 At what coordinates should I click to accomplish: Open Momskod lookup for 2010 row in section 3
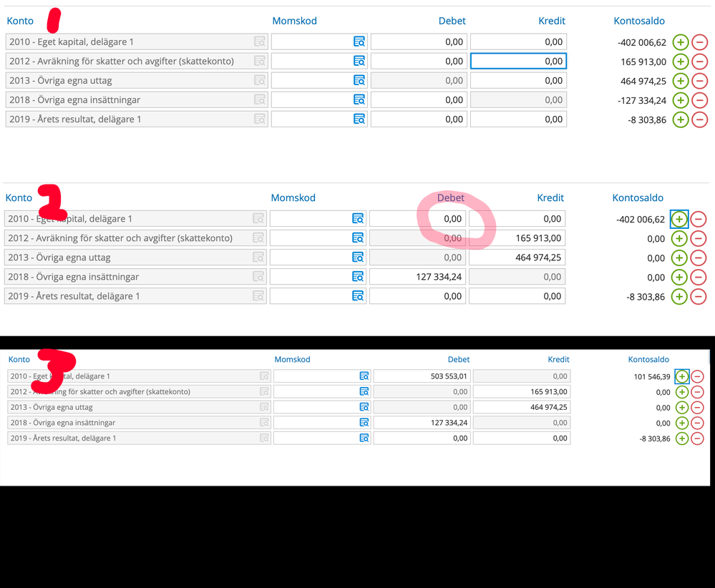[x=364, y=376]
